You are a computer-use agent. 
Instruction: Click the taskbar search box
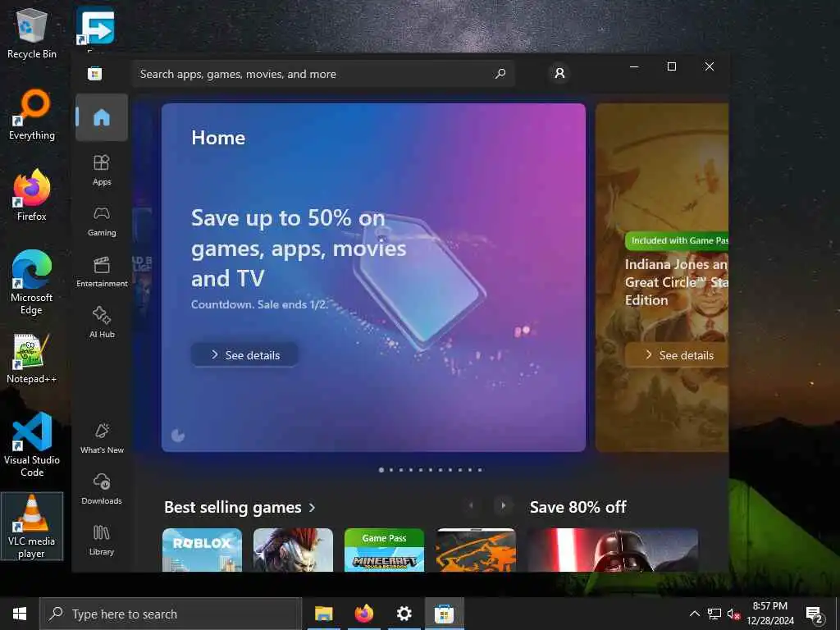pyautogui.click(x=171, y=614)
